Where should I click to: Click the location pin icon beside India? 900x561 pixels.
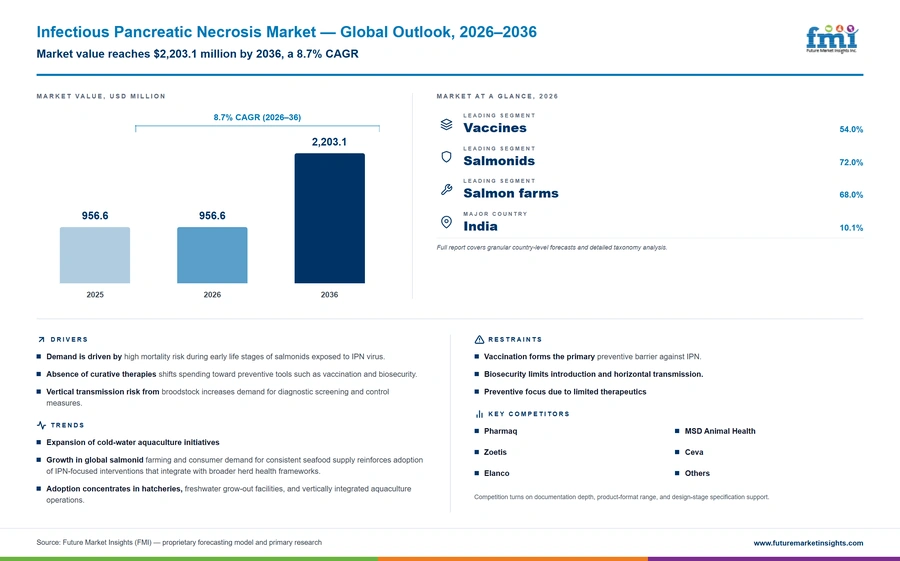(447, 222)
